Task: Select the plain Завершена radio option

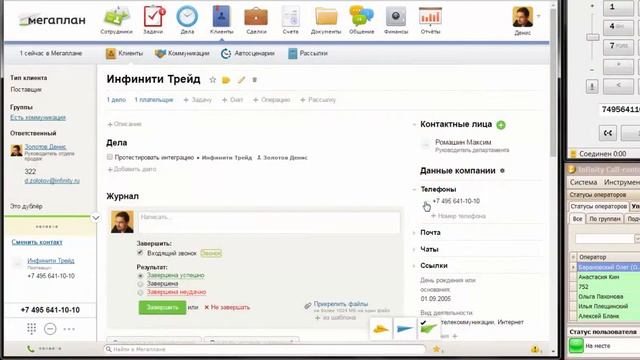Action: coord(140,284)
